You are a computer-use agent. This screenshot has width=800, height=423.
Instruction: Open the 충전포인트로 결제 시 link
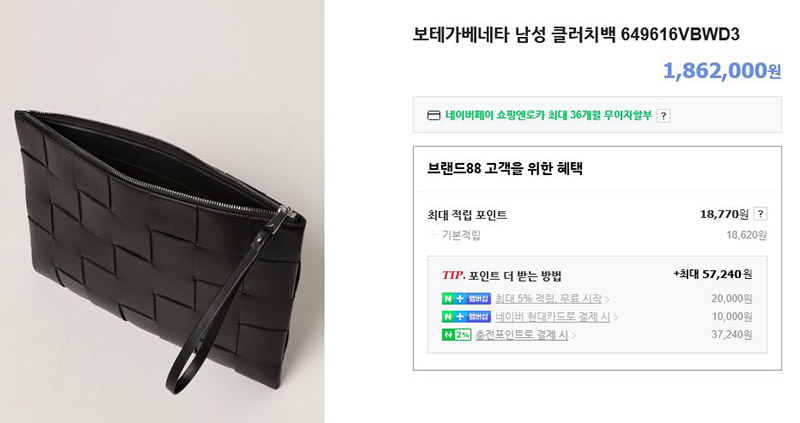[x=521, y=335]
